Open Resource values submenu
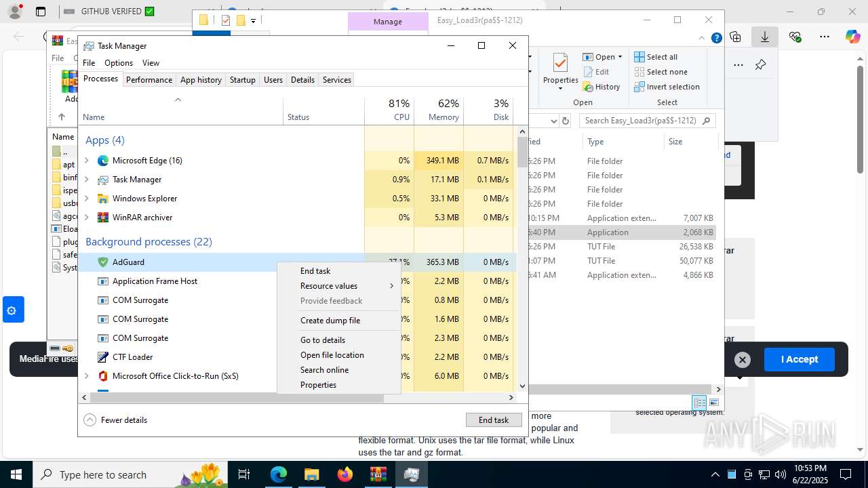868x488 pixels. point(339,286)
